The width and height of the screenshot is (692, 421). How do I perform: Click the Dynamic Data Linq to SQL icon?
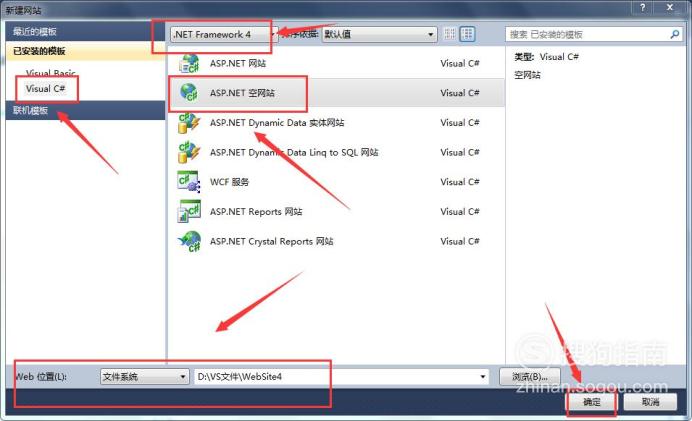[189, 152]
